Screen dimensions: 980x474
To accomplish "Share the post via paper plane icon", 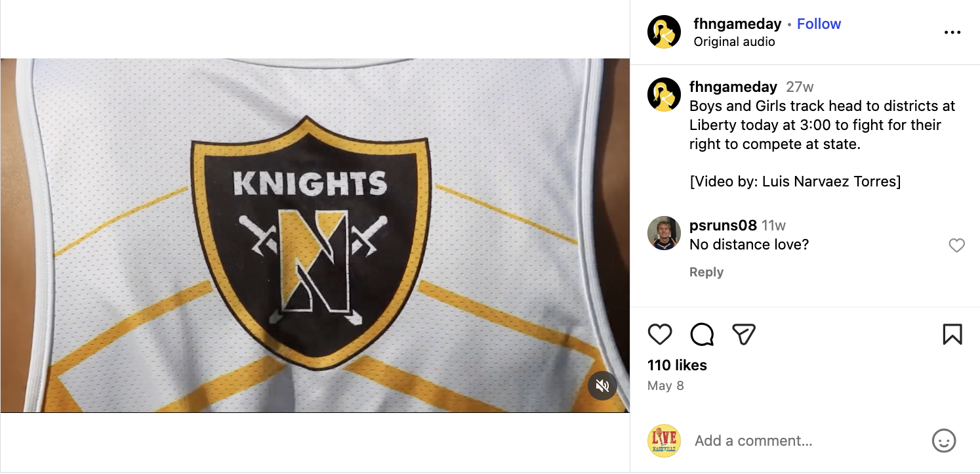I will pyautogui.click(x=744, y=335).
